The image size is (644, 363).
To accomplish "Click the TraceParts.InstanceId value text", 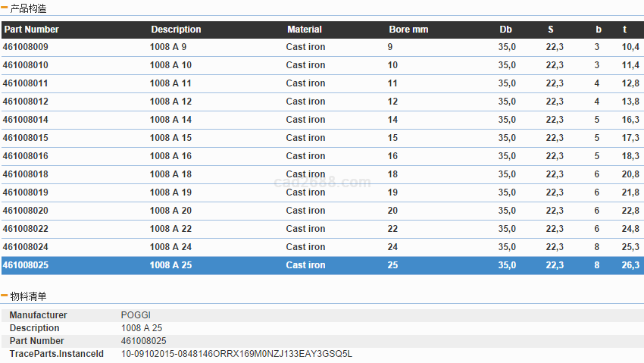I will click(236, 354).
